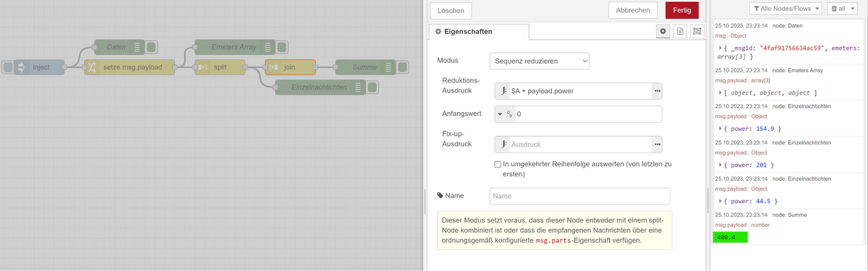This screenshot has width=868, height=271.
Task: Open node description document icon
Action: [x=680, y=31]
